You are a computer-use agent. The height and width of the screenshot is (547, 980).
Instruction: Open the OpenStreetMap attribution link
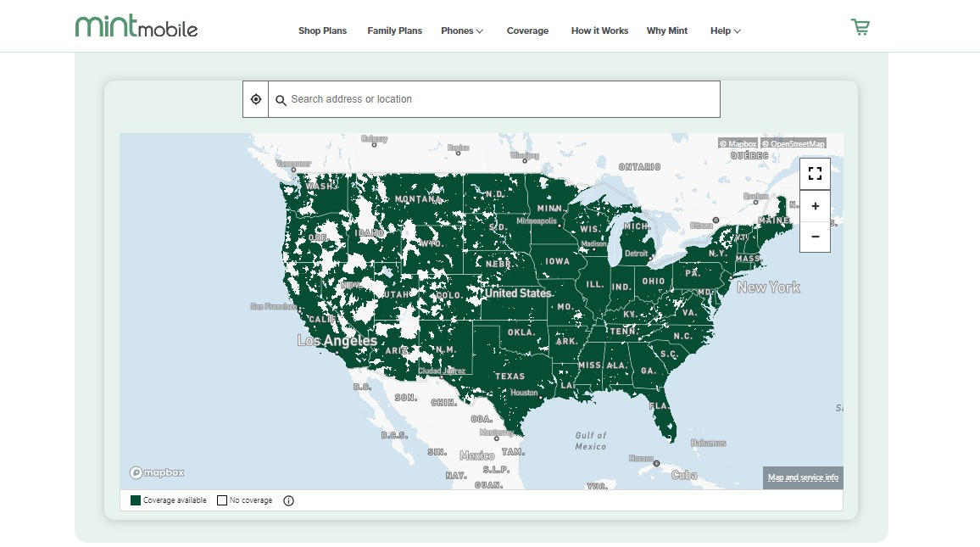click(x=793, y=144)
